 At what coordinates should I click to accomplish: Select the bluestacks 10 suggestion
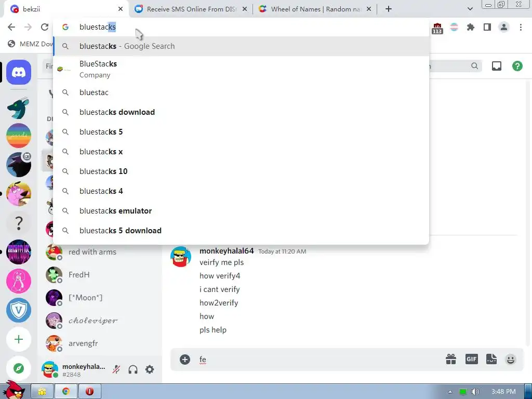[x=241, y=171]
